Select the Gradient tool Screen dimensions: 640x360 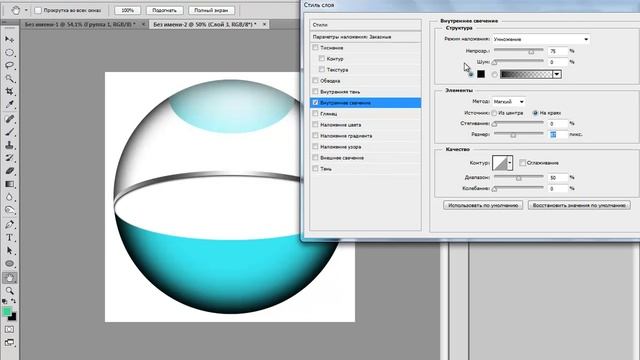coord(9,184)
